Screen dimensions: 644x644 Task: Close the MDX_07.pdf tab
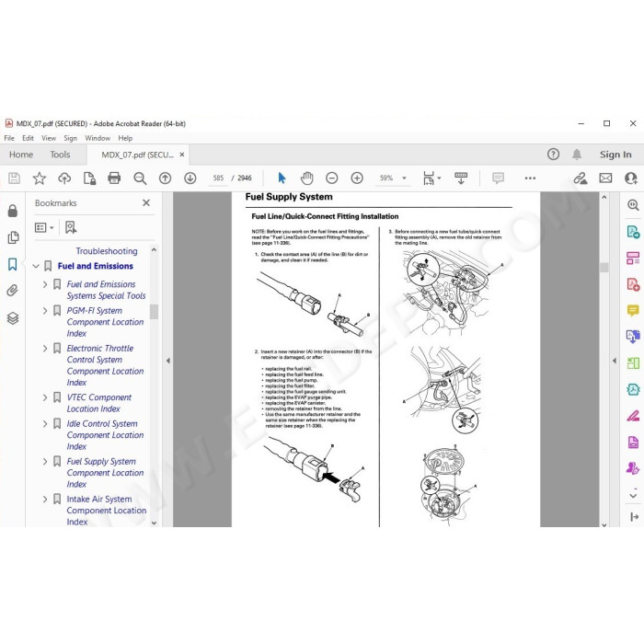click(182, 155)
